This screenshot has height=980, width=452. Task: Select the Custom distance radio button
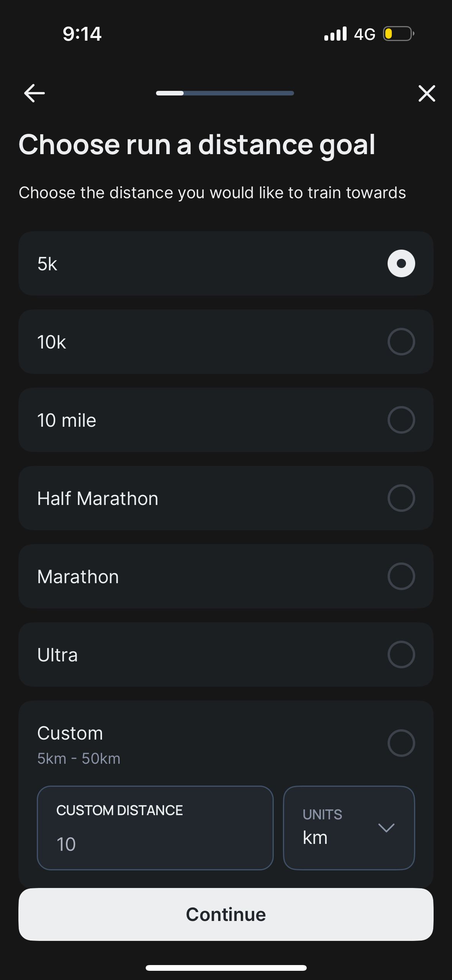coord(401,743)
